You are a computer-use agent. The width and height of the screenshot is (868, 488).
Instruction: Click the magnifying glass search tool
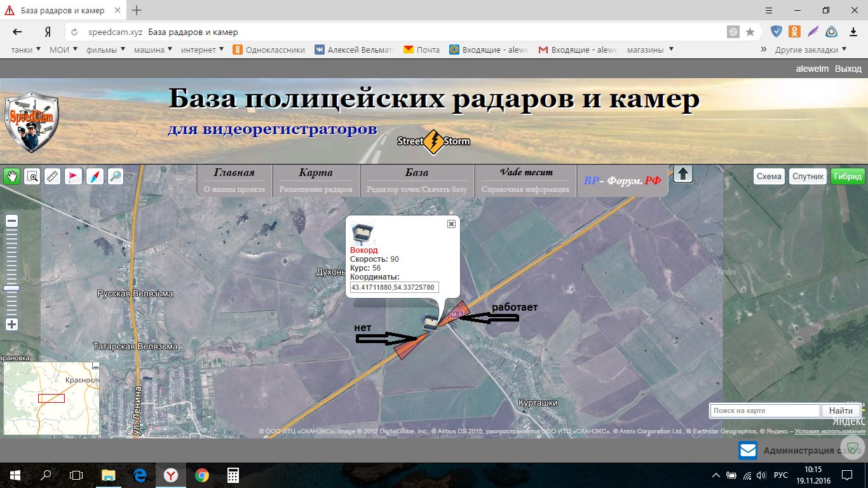pyautogui.click(x=115, y=176)
